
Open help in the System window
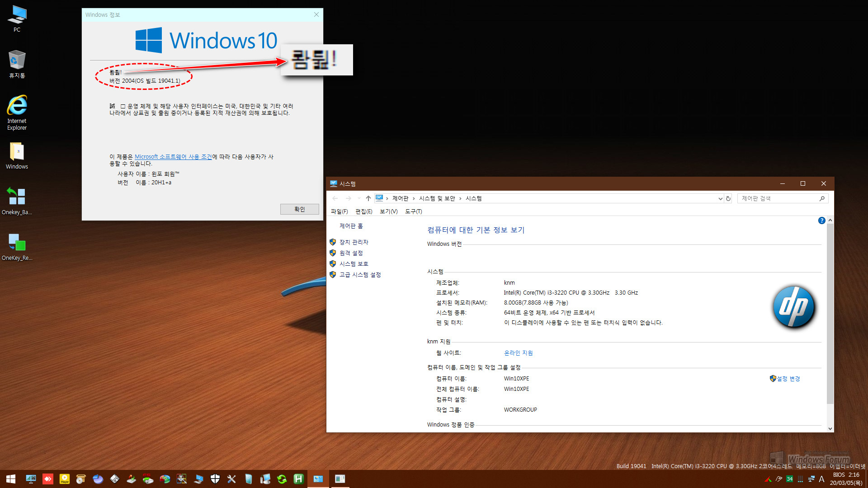pos(821,221)
